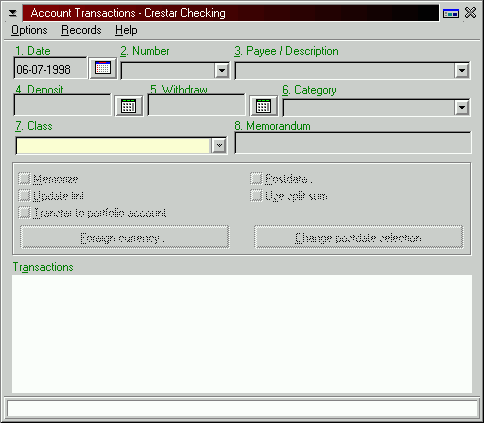Click into the Date field showing 06-07-1998

(x=50, y=68)
